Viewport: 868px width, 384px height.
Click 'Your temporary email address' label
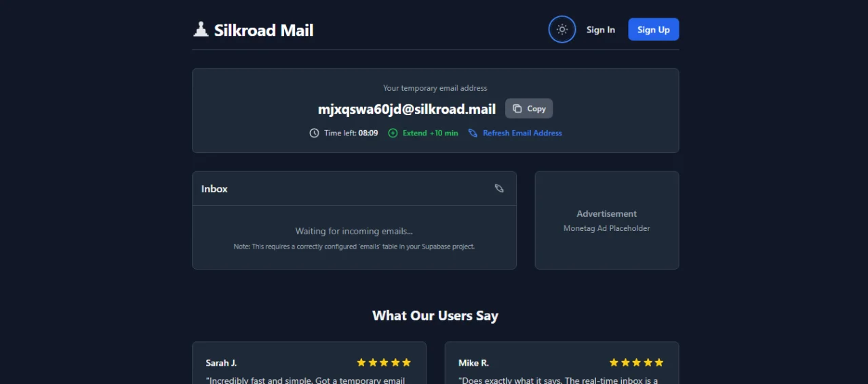(x=435, y=88)
